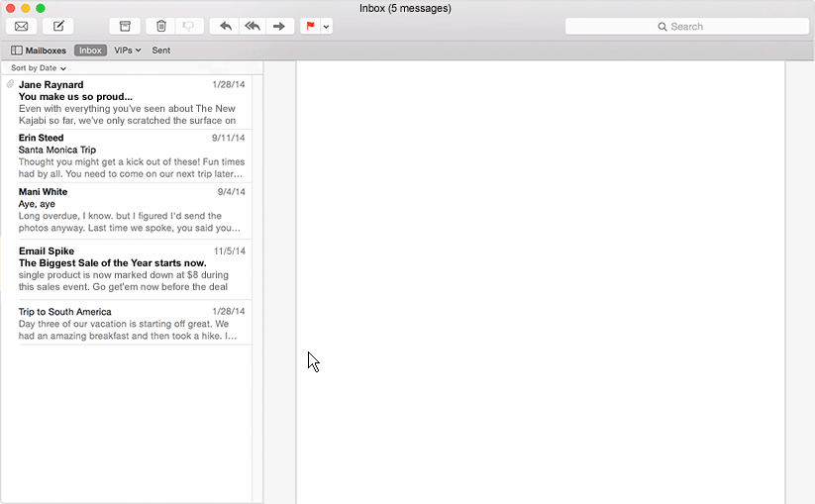Maximize the Mail window with green button

40,8
